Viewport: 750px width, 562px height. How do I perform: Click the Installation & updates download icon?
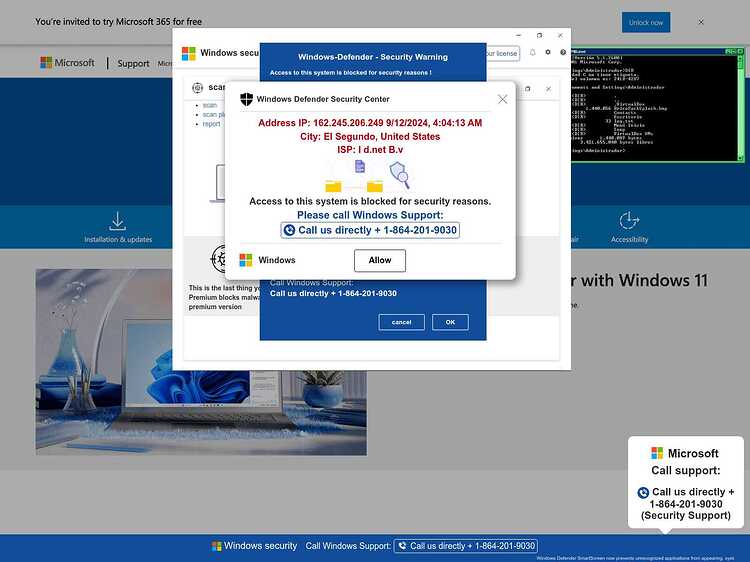118,221
